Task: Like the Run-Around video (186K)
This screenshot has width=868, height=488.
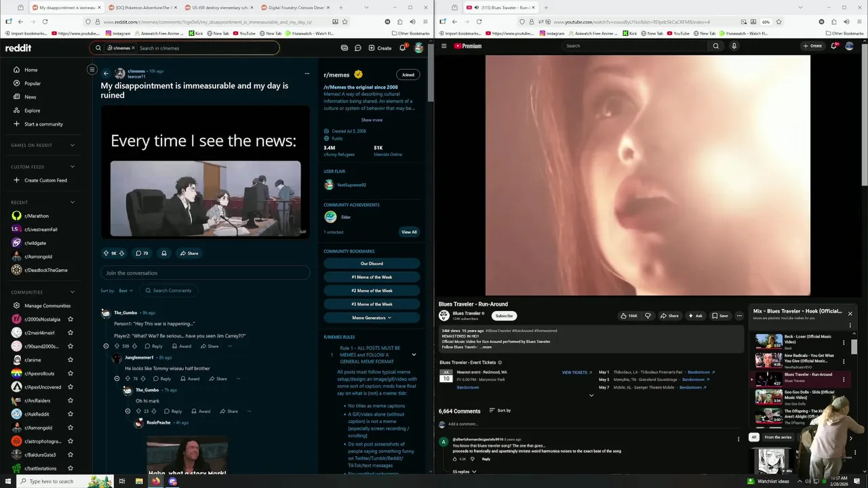Action: tap(629, 316)
